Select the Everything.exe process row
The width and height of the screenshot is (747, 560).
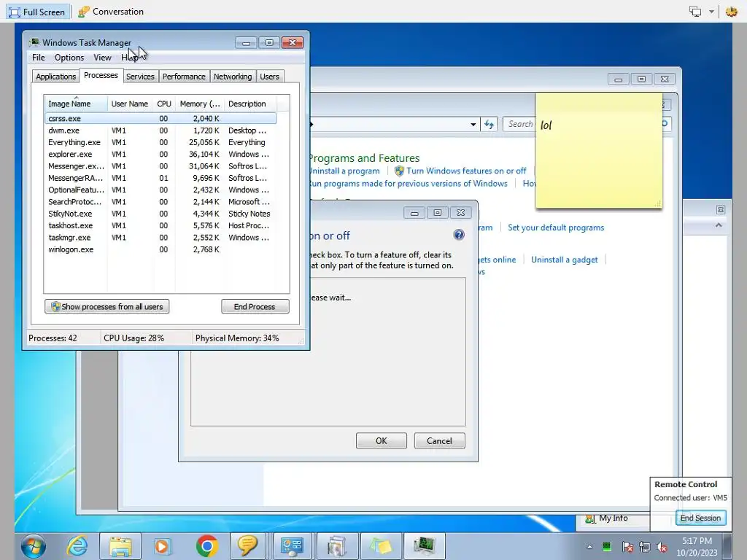[160, 142]
